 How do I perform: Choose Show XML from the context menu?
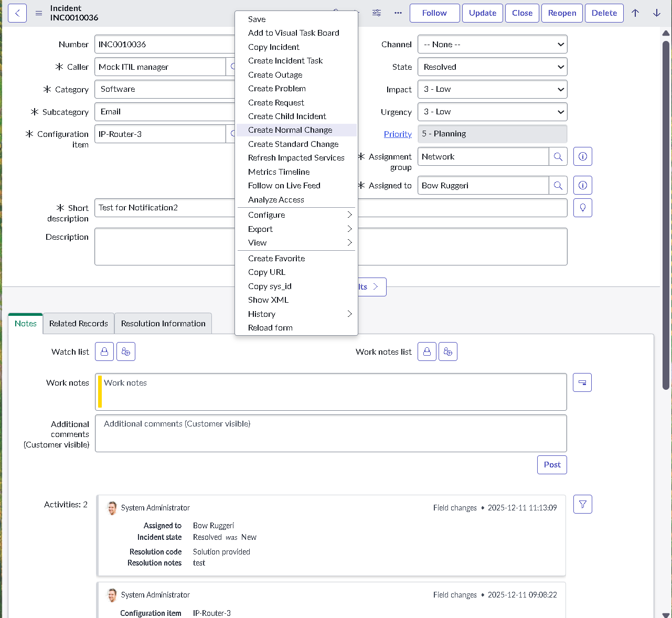[x=268, y=300]
